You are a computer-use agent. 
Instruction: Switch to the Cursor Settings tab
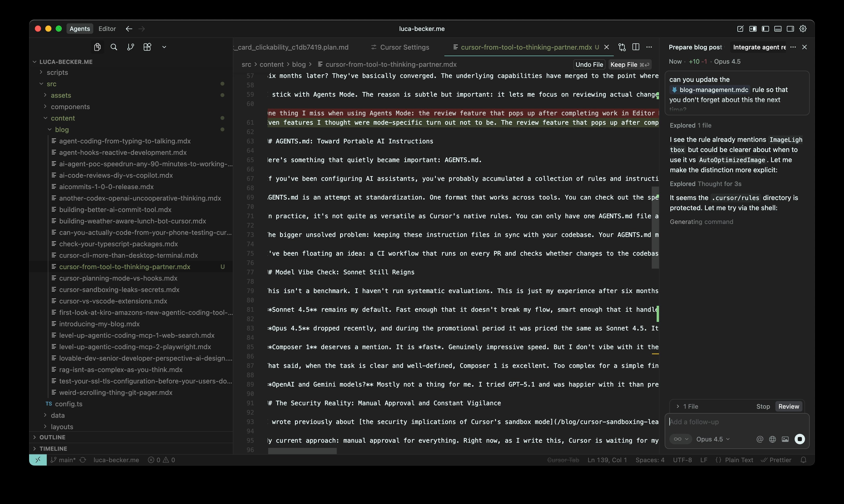point(405,47)
